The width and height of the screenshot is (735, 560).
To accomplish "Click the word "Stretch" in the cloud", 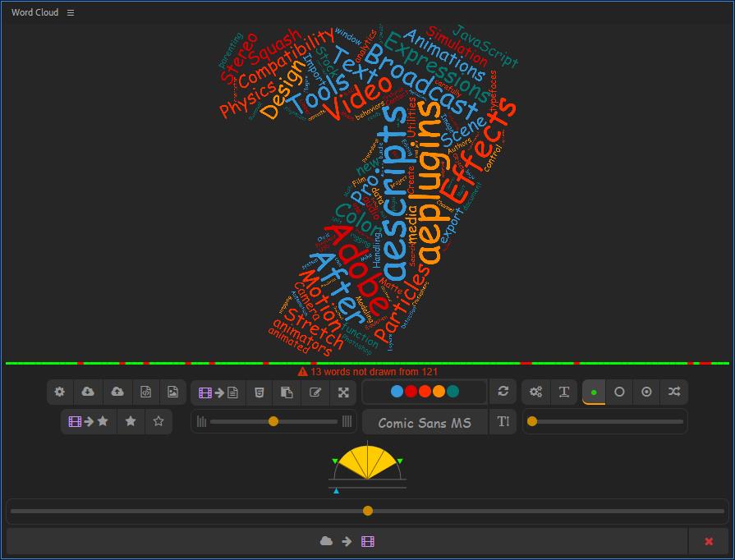I will point(315,328).
